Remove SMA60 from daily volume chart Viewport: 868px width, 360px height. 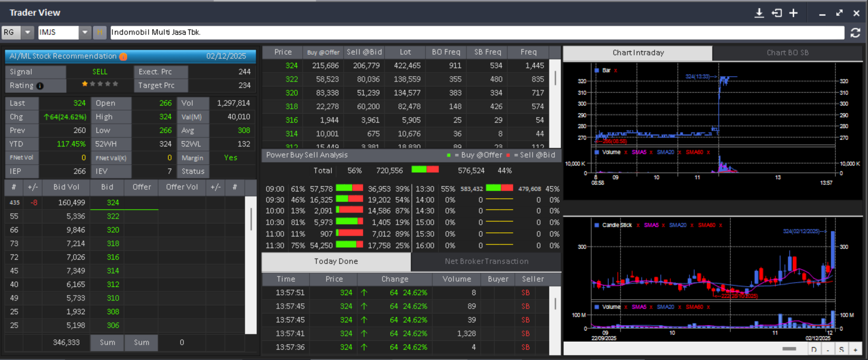[708, 307]
